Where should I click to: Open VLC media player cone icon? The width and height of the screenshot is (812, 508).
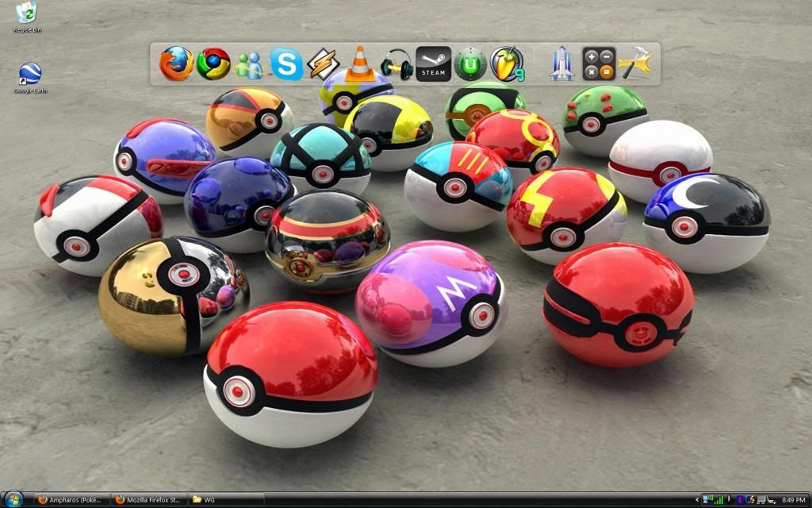tap(360, 63)
